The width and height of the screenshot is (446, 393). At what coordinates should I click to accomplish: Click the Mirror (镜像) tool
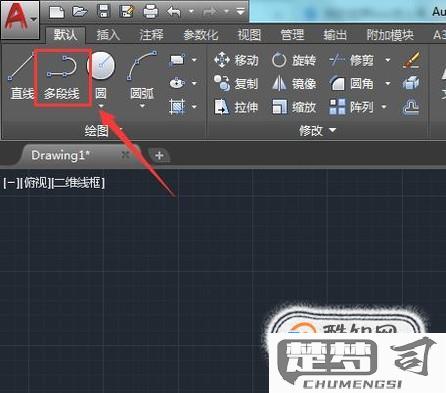tap(293, 84)
